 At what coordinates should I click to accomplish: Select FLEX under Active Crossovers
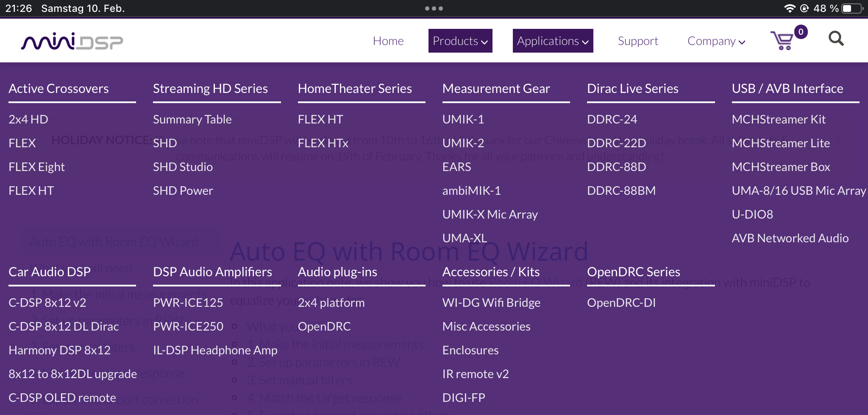click(22, 143)
